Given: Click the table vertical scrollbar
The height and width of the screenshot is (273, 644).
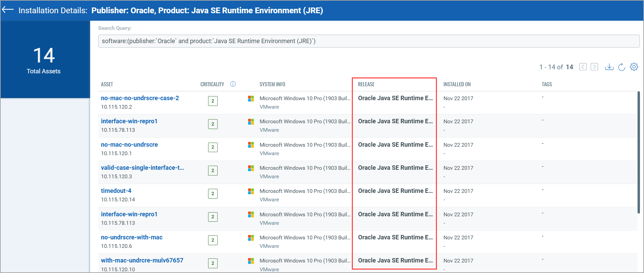Looking at the screenshot, I should point(639,152).
